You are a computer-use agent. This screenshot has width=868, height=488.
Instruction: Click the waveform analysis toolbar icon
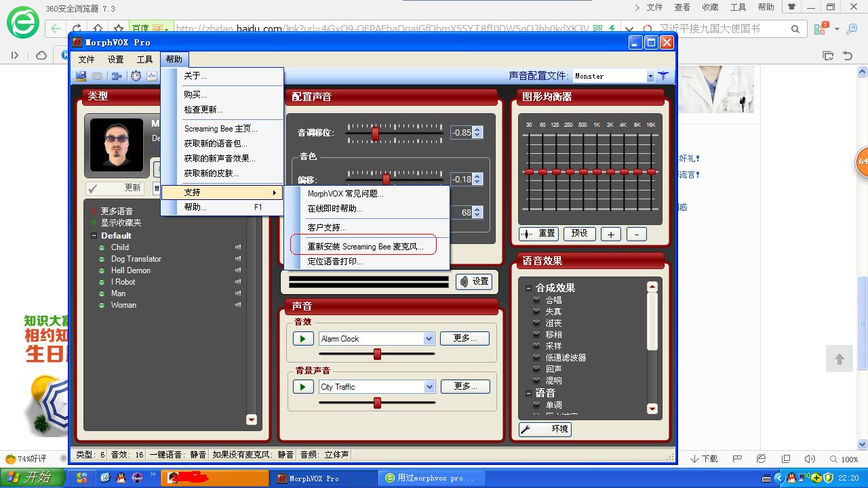tap(152, 76)
